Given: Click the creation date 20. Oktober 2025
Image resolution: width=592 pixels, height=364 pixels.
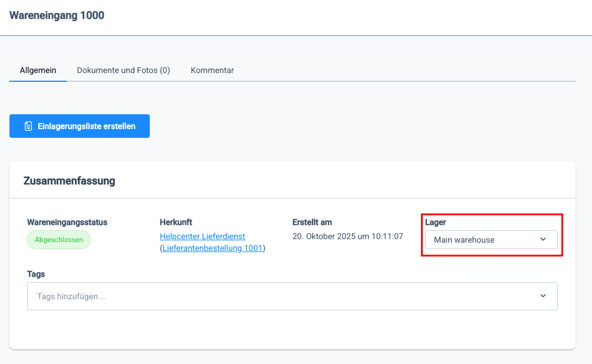Looking at the screenshot, I should click(347, 236).
